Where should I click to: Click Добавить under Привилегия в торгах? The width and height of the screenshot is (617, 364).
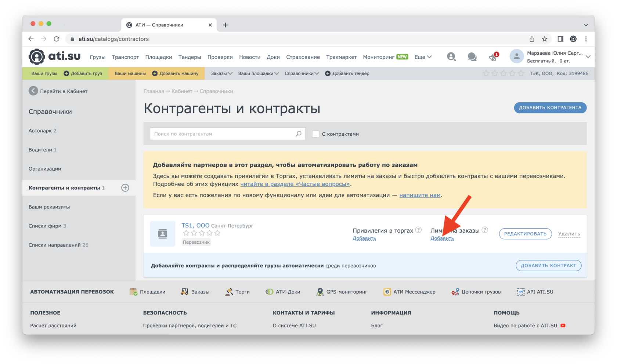(364, 239)
